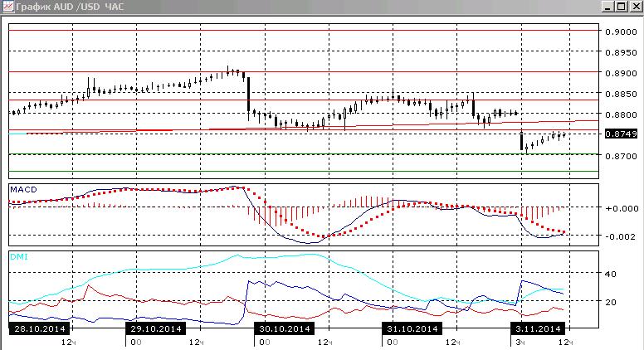
Task: Click the chart window icon in title bar
Action: [8, 7]
